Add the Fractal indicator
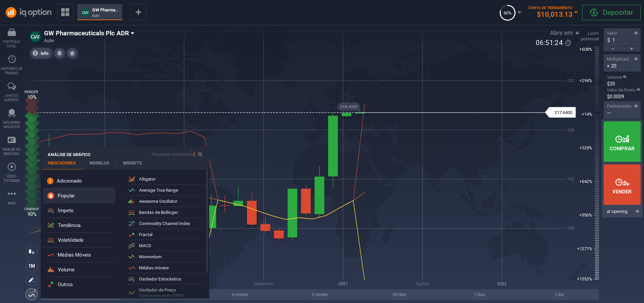This screenshot has height=303, width=644. pos(165,235)
